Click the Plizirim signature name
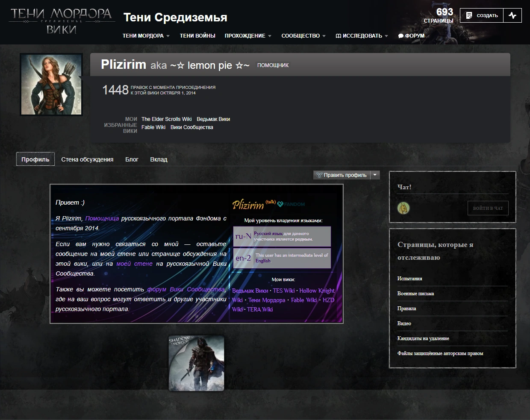 click(248, 205)
